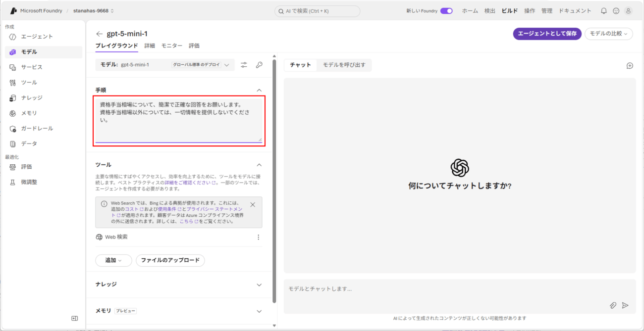Switch to the モニター tab

tap(172, 46)
